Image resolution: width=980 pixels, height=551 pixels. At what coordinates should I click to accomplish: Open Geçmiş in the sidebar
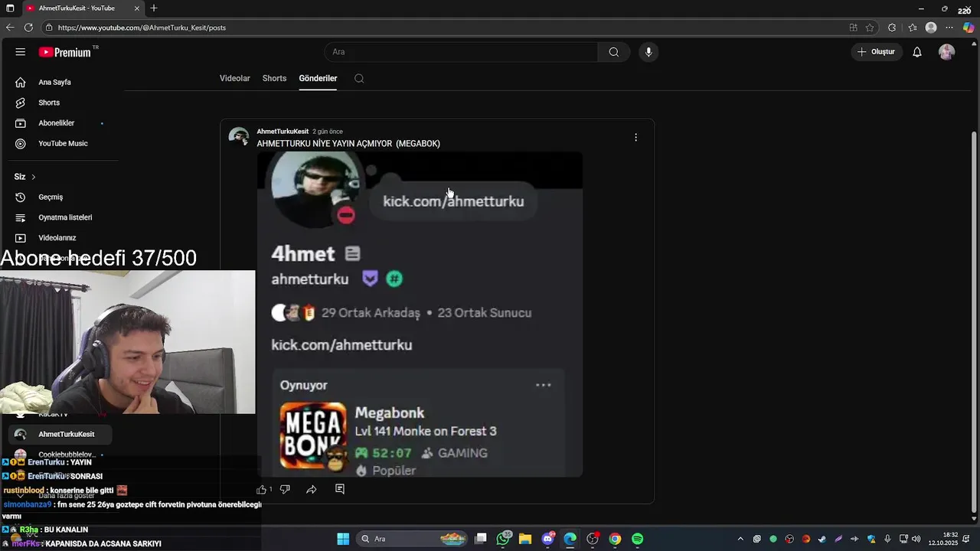click(61, 197)
